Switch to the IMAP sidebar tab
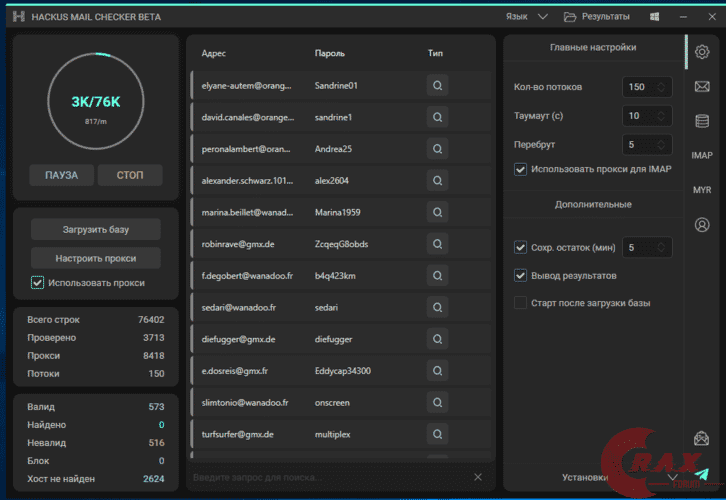The width and height of the screenshot is (726, 500). (x=702, y=156)
